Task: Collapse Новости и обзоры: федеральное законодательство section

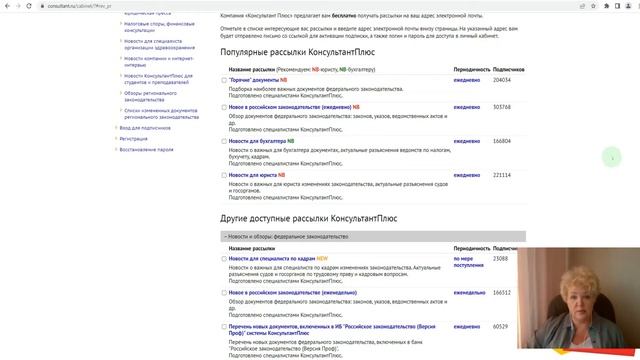Action: [373, 236]
